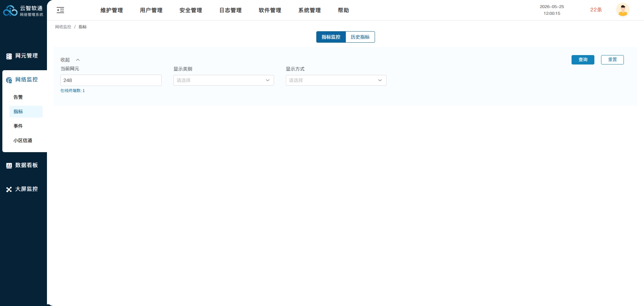Focus the 当前网元 input field
Screen dimensions: 644x306
coord(111,80)
